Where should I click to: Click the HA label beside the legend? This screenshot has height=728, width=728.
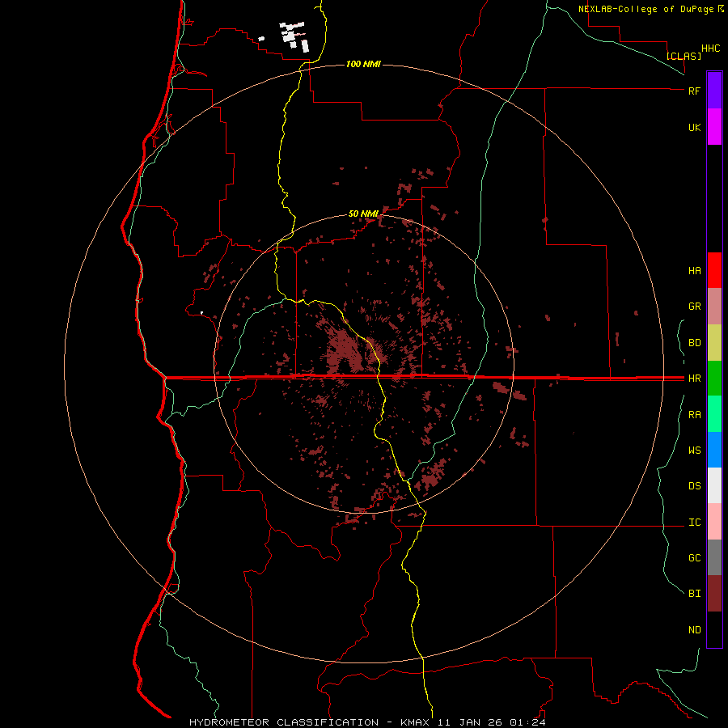click(x=694, y=271)
